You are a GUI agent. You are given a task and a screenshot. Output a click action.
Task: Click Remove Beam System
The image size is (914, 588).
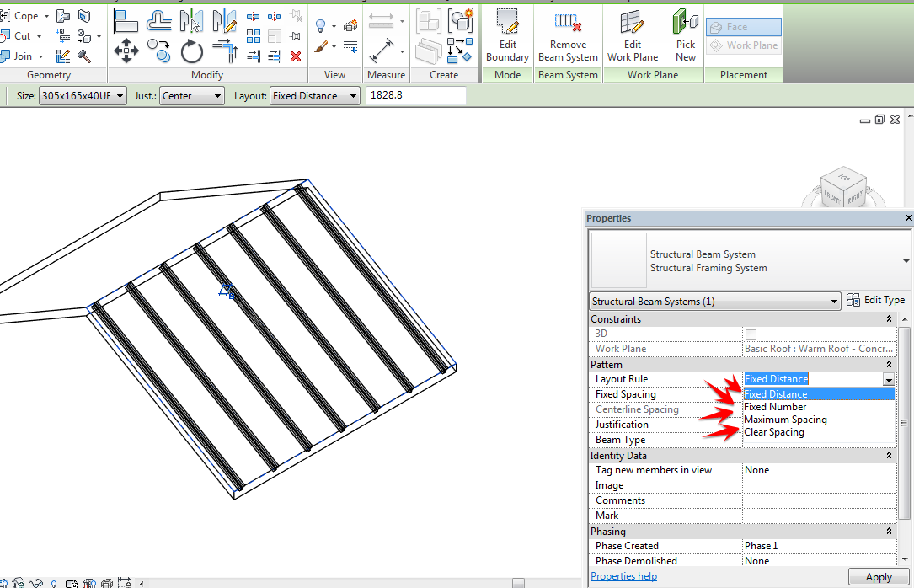pyautogui.click(x=568, y=34)
